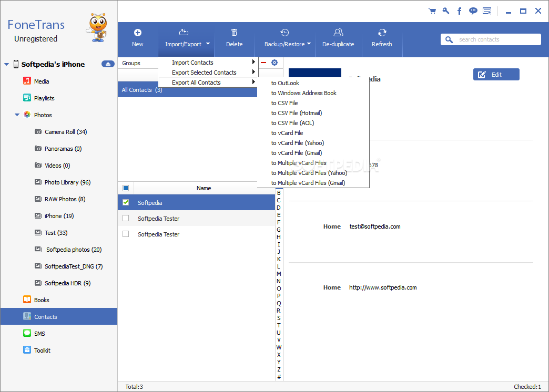The width and height of the screenshot is (549, 392).
Task: Click the magnifier search icon
Action: [449, 39]
